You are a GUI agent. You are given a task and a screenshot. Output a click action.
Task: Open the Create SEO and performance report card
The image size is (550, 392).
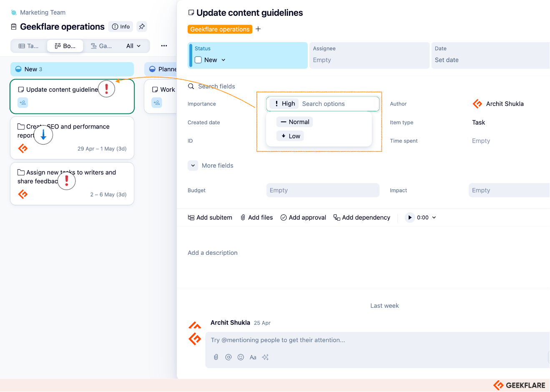click(72, 138)
